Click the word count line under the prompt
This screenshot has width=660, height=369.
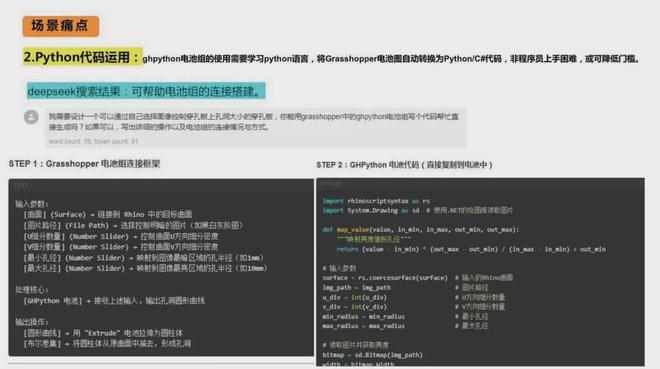coord(93,141)
